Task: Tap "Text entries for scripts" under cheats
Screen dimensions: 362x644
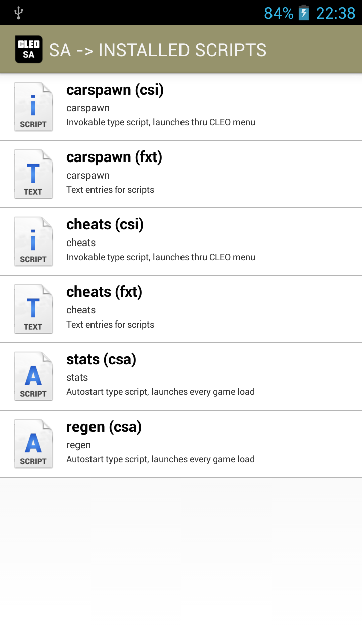Action: click(x=110, y=325)
